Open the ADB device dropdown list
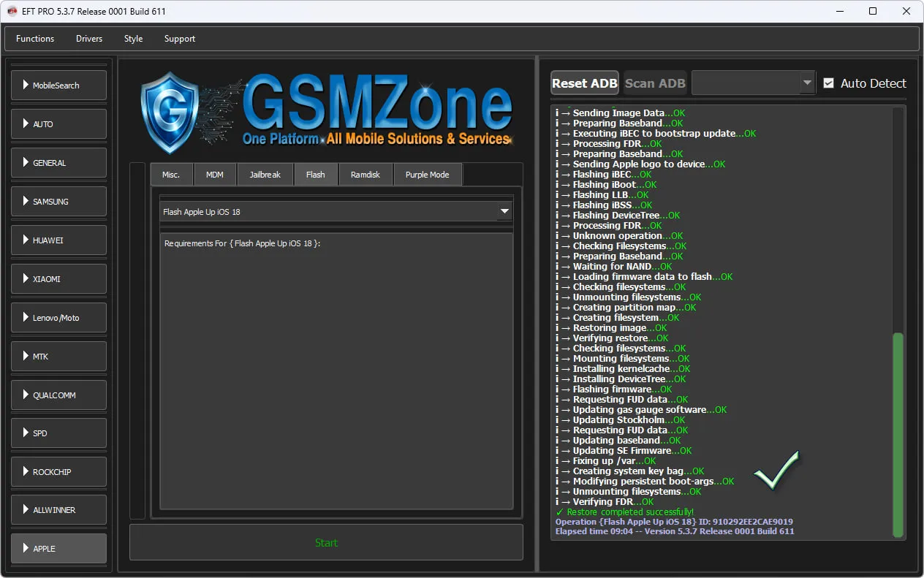Image resolution: width=924 pixels, height=578 pixels. [807, 83]
